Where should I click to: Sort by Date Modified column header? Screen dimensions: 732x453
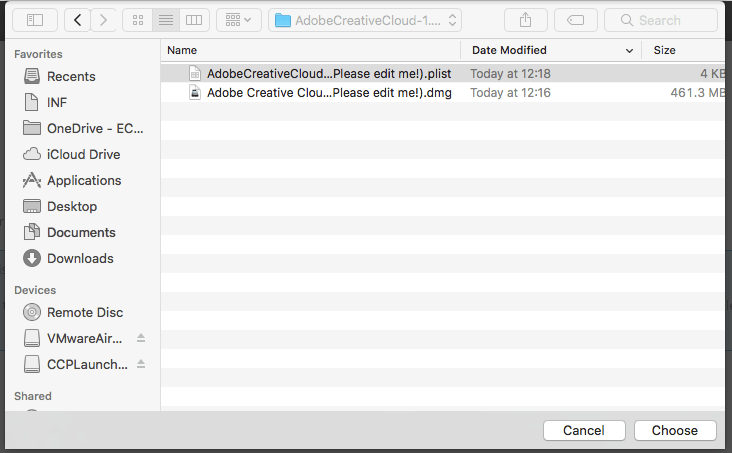[x=551, y=50]
